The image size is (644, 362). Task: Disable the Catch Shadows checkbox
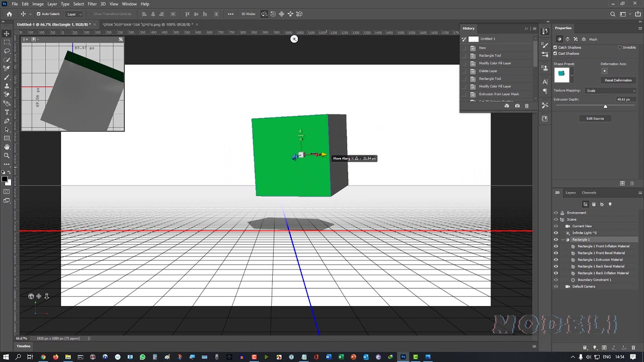[x=555, y=47]
